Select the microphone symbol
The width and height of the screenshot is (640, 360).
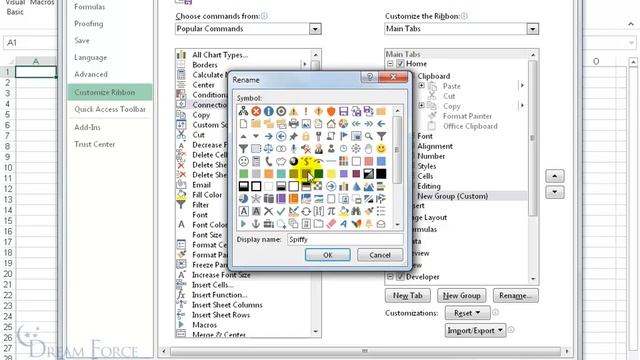293,149
